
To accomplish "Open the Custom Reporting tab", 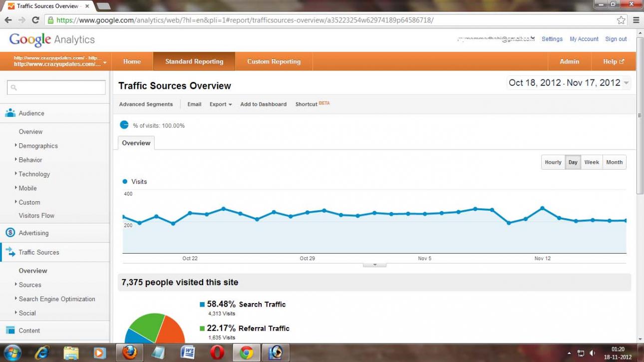I will coord(274,61).
